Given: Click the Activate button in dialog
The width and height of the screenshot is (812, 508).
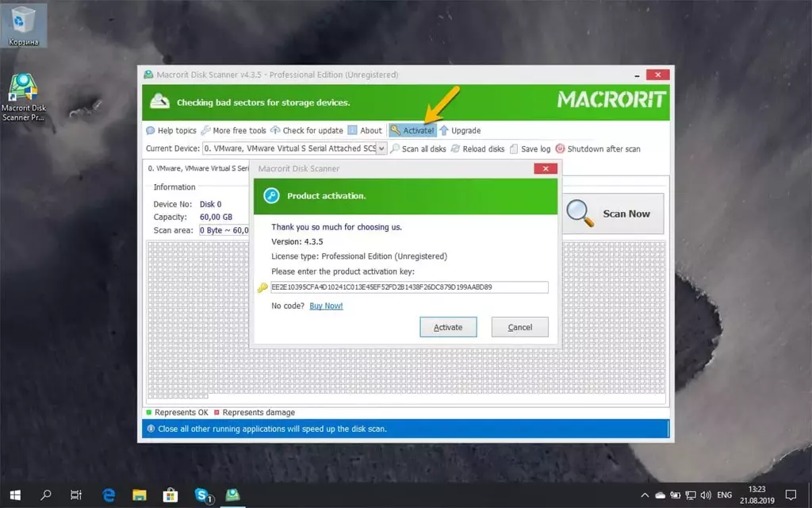Looking at the screenshot, I should pos(448,327).
